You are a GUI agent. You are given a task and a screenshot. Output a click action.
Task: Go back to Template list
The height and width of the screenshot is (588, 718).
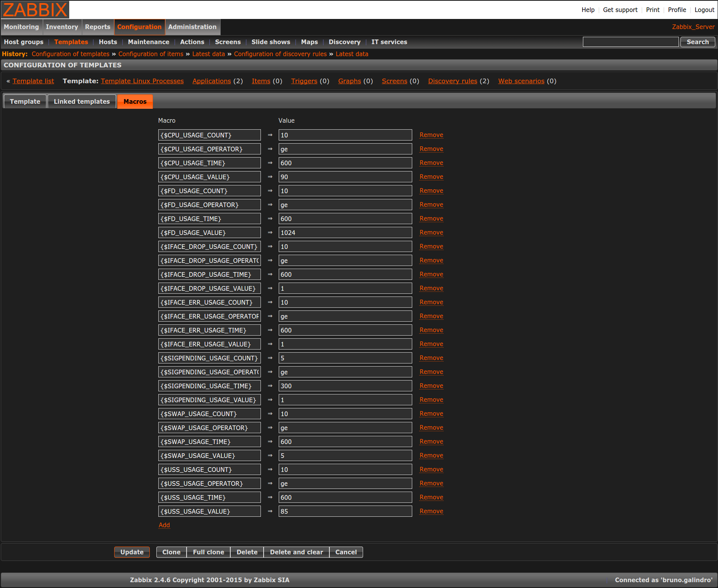coord(33,81)
